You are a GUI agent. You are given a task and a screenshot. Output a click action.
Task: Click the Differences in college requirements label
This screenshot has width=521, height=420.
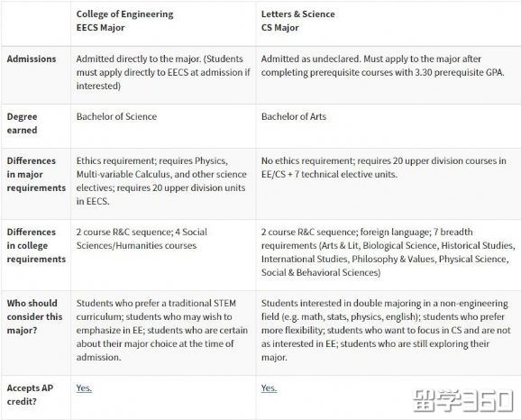tap(36, 245)
